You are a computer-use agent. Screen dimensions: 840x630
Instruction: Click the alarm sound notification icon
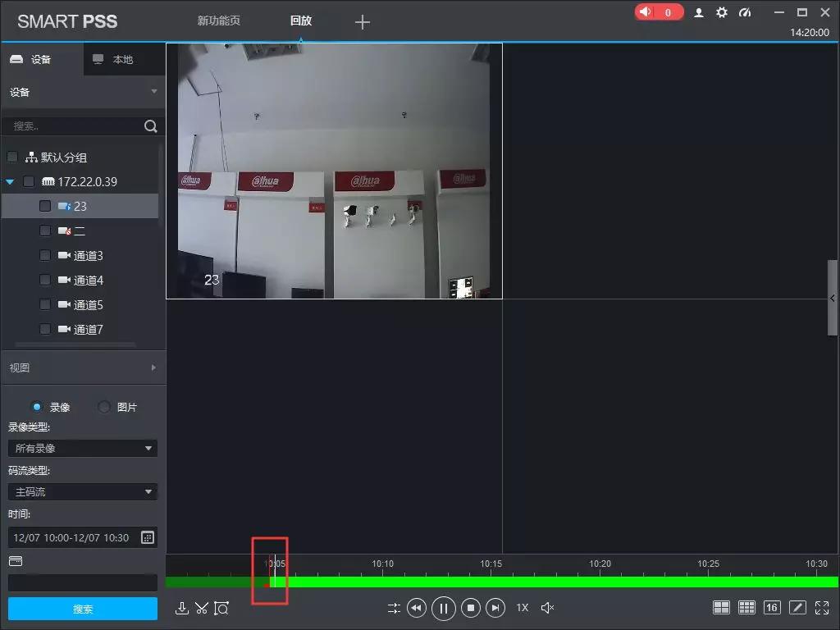point(647,11)
